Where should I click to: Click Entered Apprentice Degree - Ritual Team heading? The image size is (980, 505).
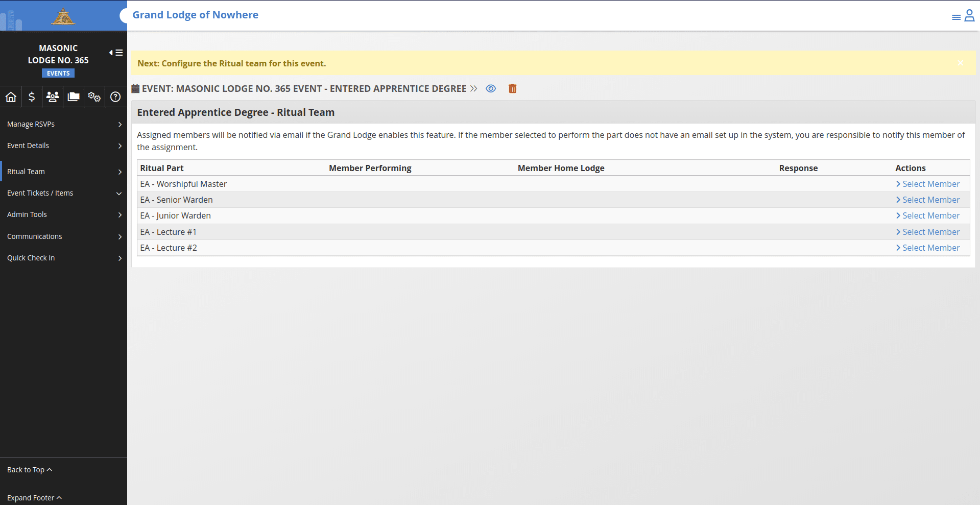[236, 112]
